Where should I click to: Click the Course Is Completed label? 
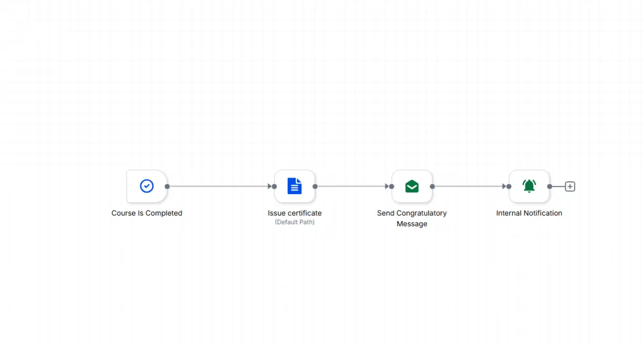(x=147, y=213)
